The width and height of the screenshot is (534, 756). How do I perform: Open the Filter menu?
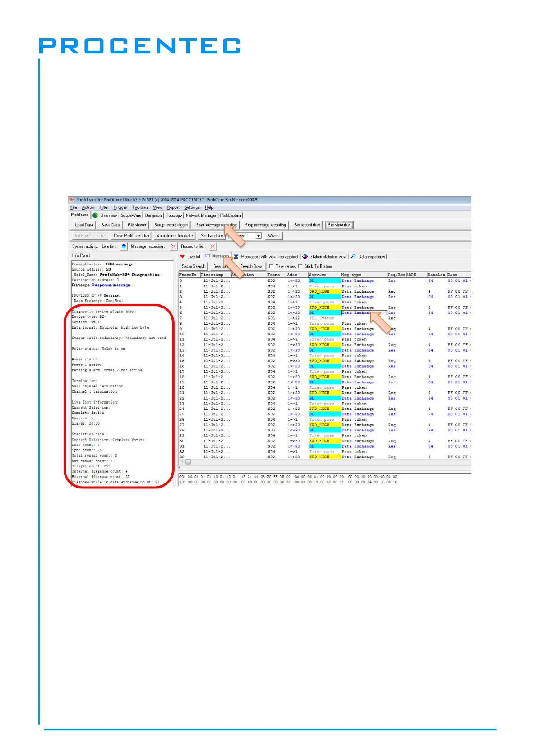coord(104,207)
